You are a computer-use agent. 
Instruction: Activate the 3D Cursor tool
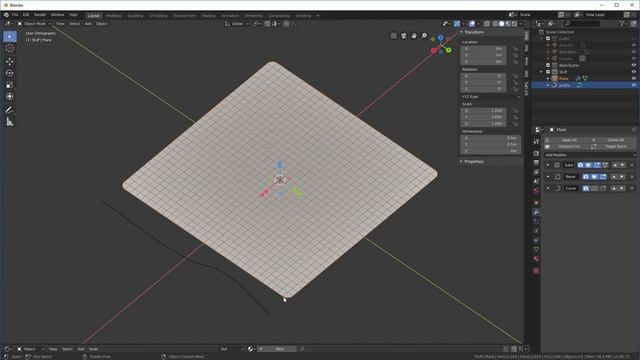10,49
